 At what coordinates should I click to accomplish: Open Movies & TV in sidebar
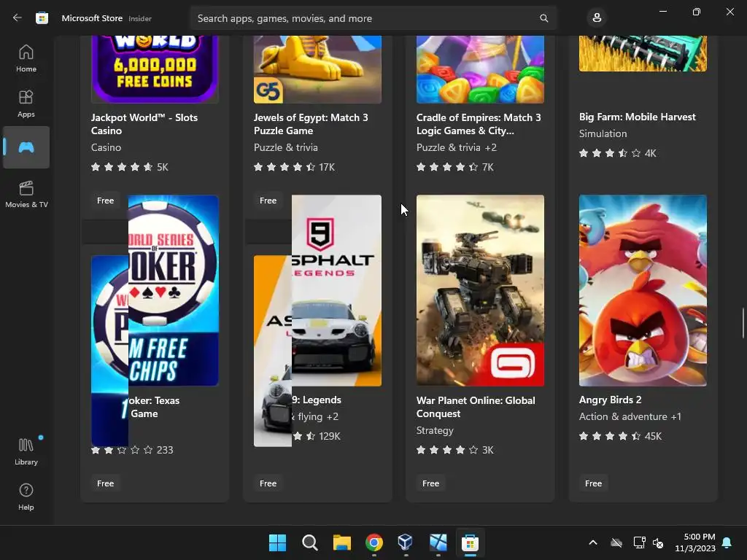click(x=26, y=194)
